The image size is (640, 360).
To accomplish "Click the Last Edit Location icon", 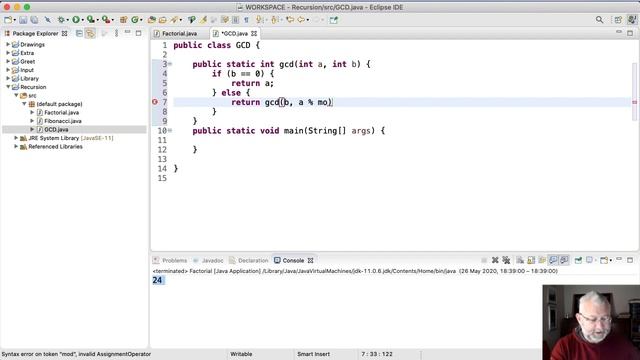I will (290, 20).
